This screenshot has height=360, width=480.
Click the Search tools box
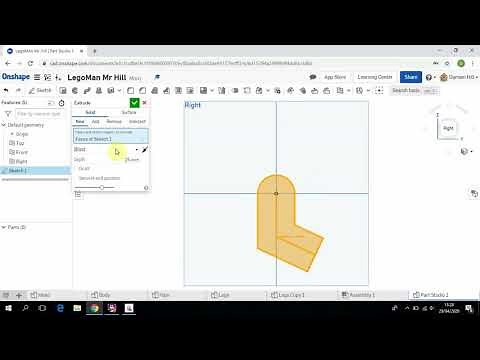coord(414,90)
